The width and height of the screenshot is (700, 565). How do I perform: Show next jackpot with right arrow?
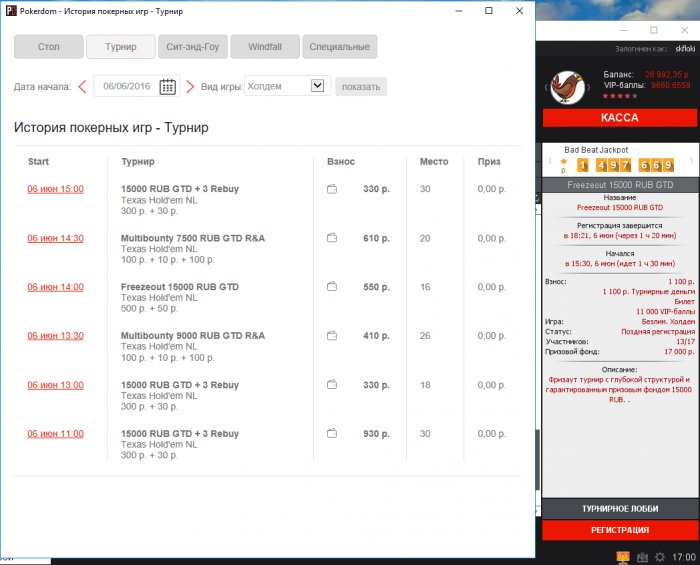click(x=692, y=161)
